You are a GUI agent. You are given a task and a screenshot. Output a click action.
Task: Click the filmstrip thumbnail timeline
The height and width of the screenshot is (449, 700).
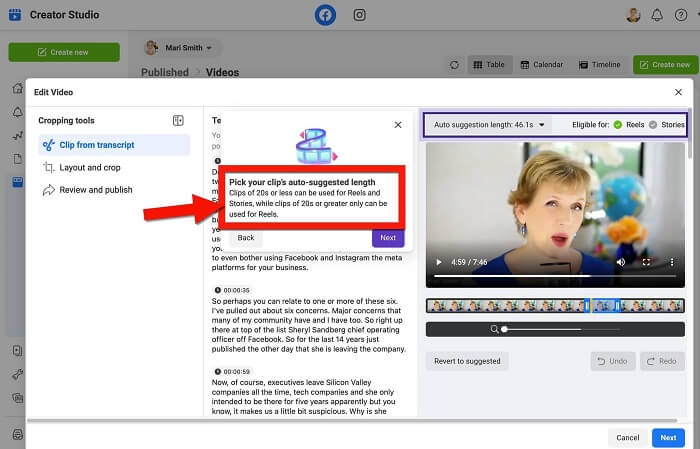point(555,306)
